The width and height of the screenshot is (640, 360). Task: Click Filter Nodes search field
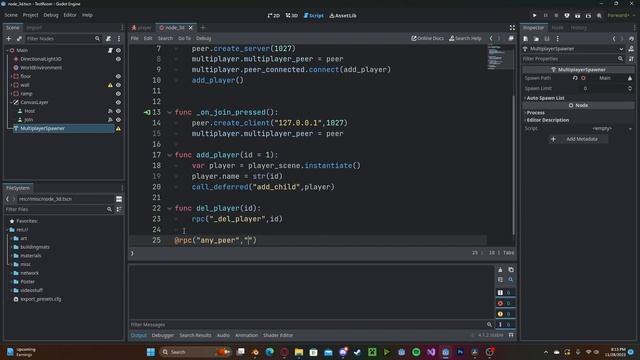pyautogui.click(x=62, y=38)
